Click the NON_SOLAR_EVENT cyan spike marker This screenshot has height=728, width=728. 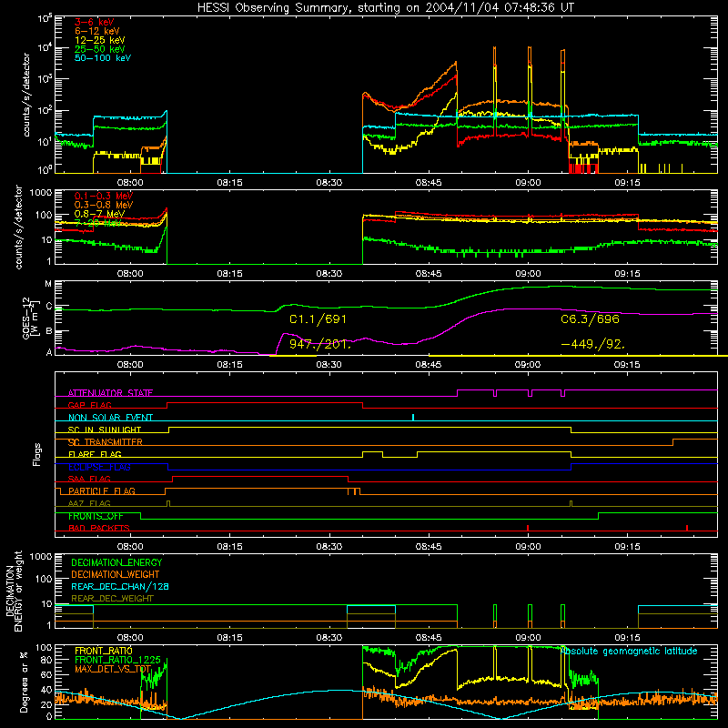[x=413, y=417]
